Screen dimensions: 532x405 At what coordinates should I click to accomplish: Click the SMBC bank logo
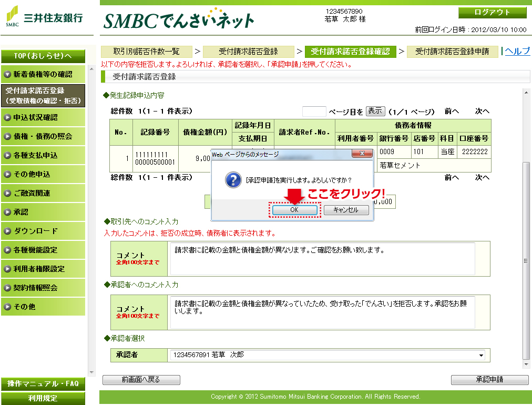pyautogui.click(x=45, y=17)
